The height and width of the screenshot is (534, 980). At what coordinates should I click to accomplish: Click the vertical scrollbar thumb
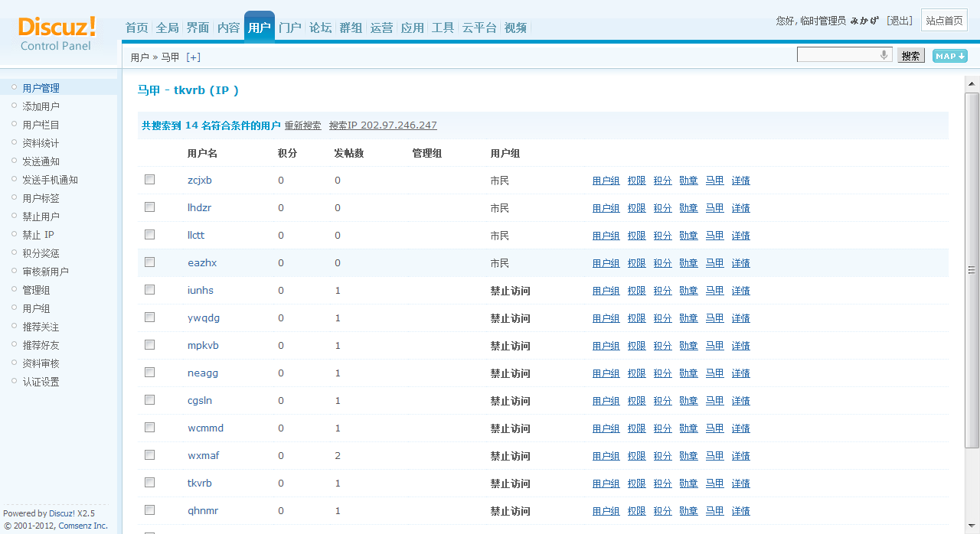click(x=972, y=269)
